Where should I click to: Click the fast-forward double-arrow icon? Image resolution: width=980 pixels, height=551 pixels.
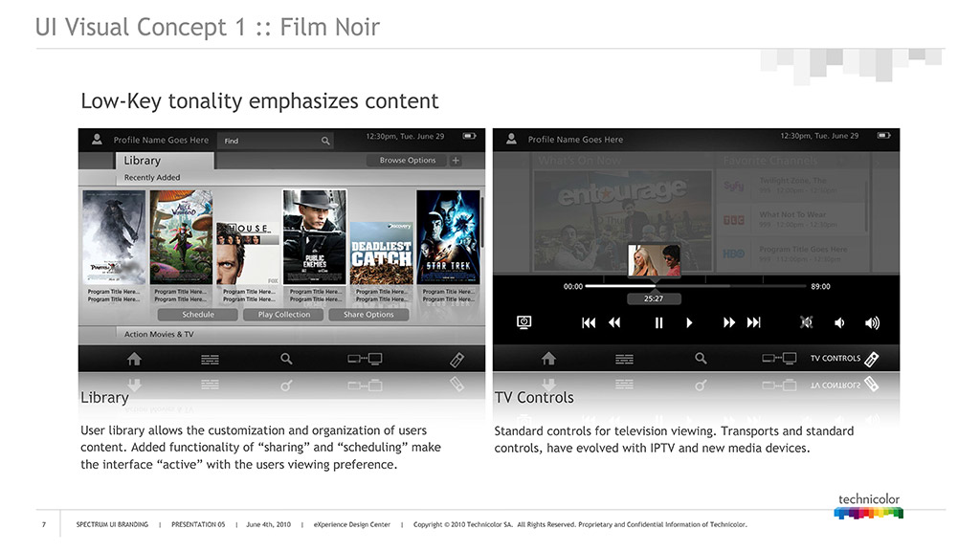point(729,323)
